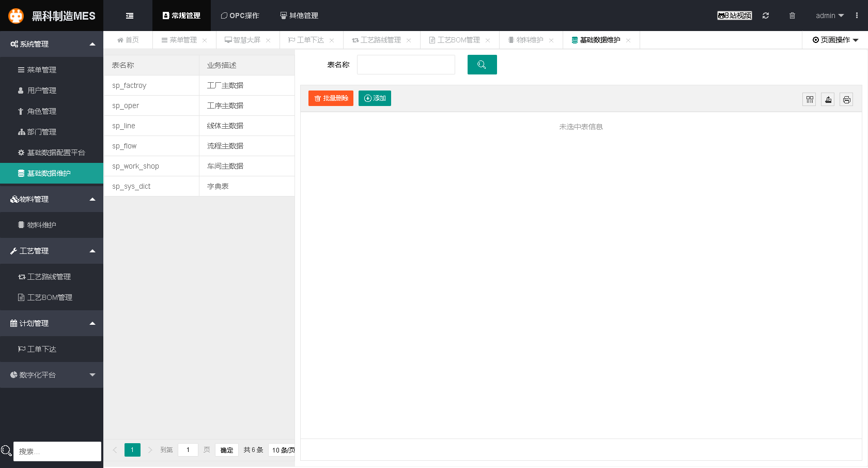Image resolution: width=868 pixels, height=468 pixels.
Task: Click the 表名称 search input field
Action: 406,65
